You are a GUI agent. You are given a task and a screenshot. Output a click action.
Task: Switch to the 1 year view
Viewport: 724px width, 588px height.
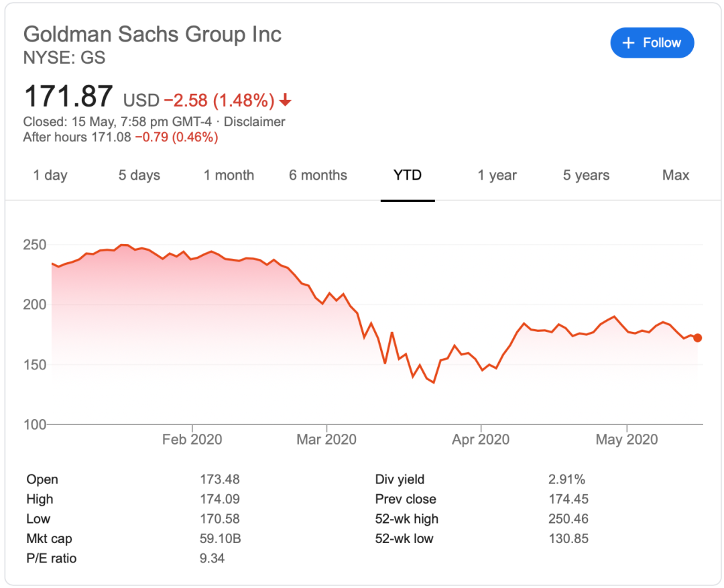click(497, 176)
